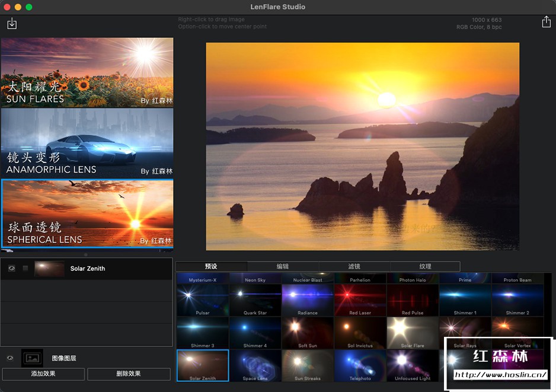Viewport: 556px width, 392px height.
Task: Open the image layer picture icon
Action: point(32,358)
